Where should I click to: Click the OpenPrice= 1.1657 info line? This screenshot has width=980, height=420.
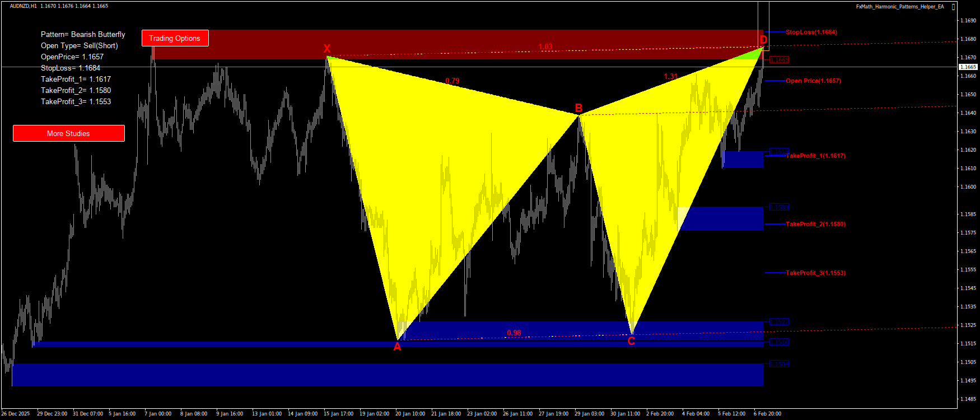(72, 57)
